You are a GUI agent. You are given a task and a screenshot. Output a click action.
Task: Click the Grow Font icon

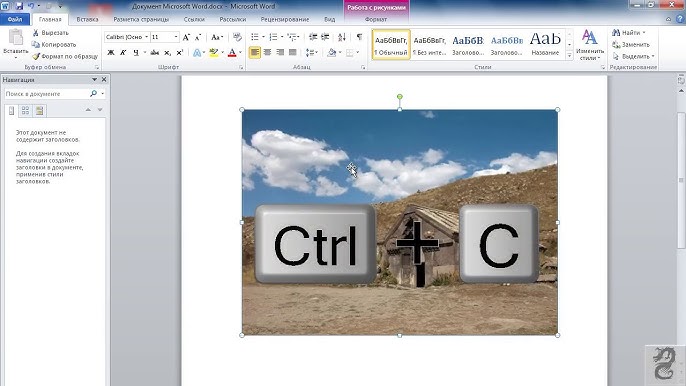point(186,37)
